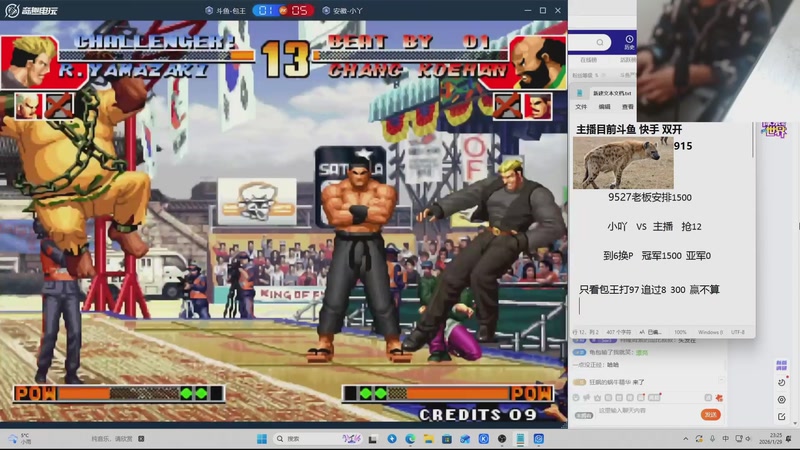
Task: Click the Notepad icon on the taskbar
Action: point(520,439)
